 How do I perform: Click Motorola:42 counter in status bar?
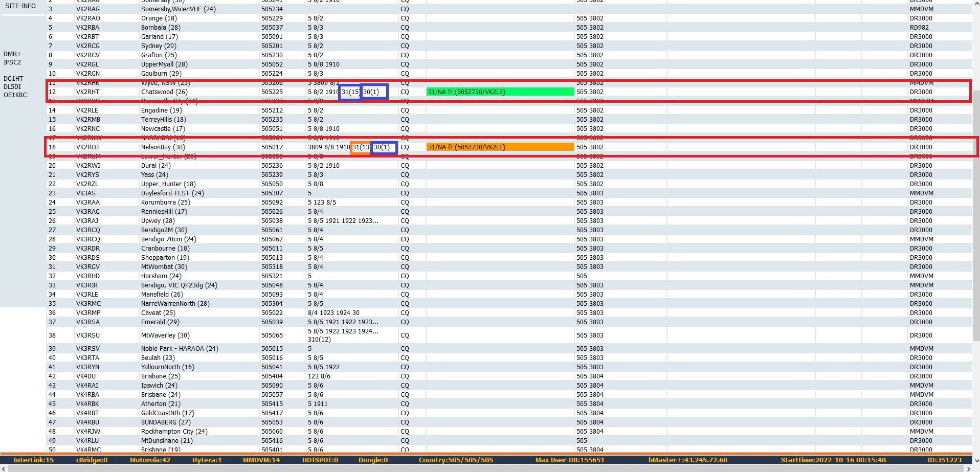coord(150,460)
